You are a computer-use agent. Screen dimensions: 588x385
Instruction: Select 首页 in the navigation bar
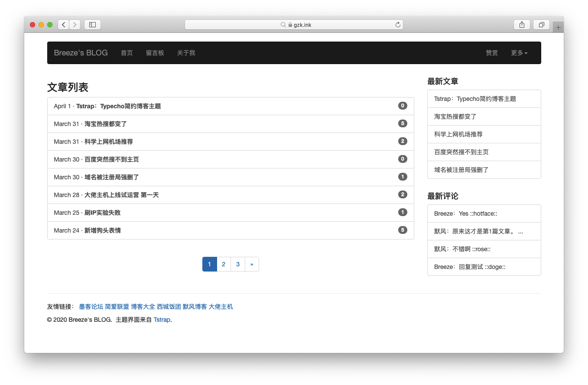pos(127,53)
